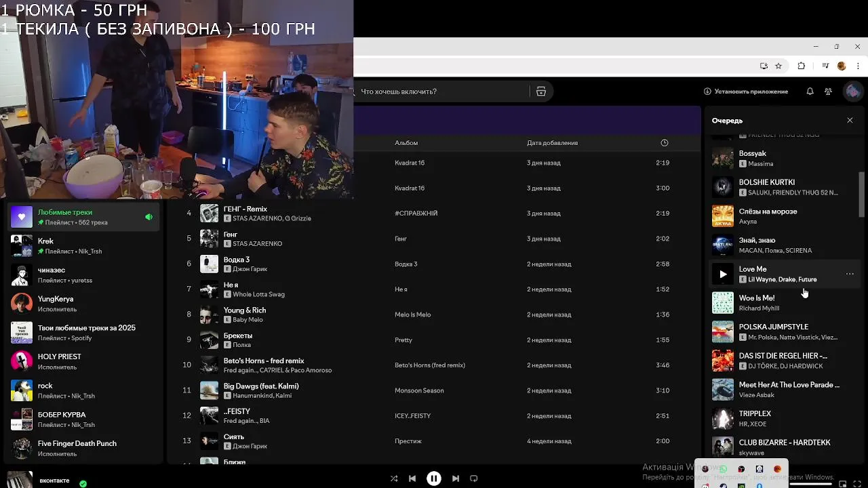Open album link Престиж
The height and width of the screenshot is (488, 868).
[x=408, y=441]
